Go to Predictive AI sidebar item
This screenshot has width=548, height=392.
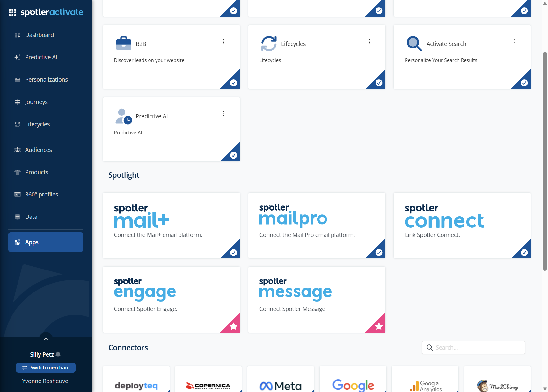click(46, 57)
